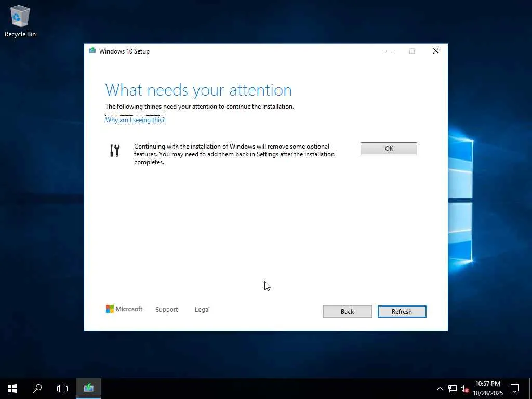Open the Recycle Bin desktop icon
532x399 pixels.
pos(20,21)
